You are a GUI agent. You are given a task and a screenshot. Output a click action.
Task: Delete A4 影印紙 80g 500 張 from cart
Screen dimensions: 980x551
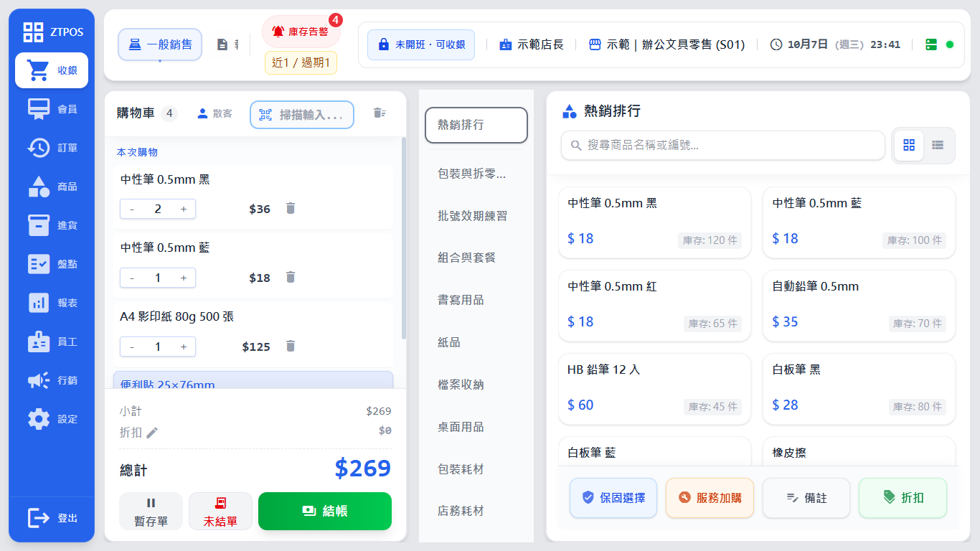tap(291, 346)
